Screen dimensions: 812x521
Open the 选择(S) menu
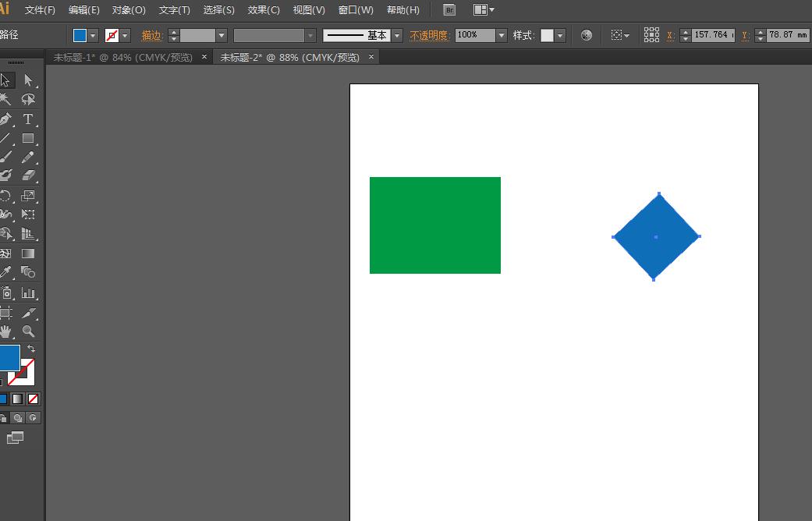219,10
